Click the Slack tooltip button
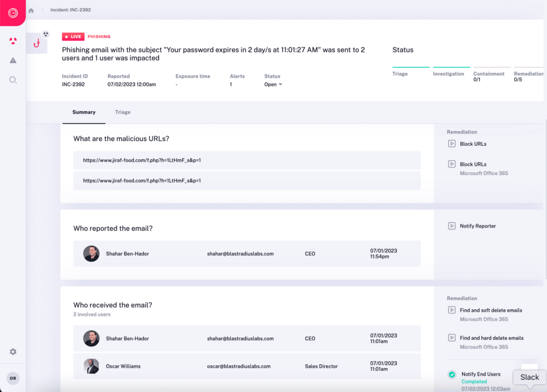Viewport: 547px width, 392px height. (529, 377)
